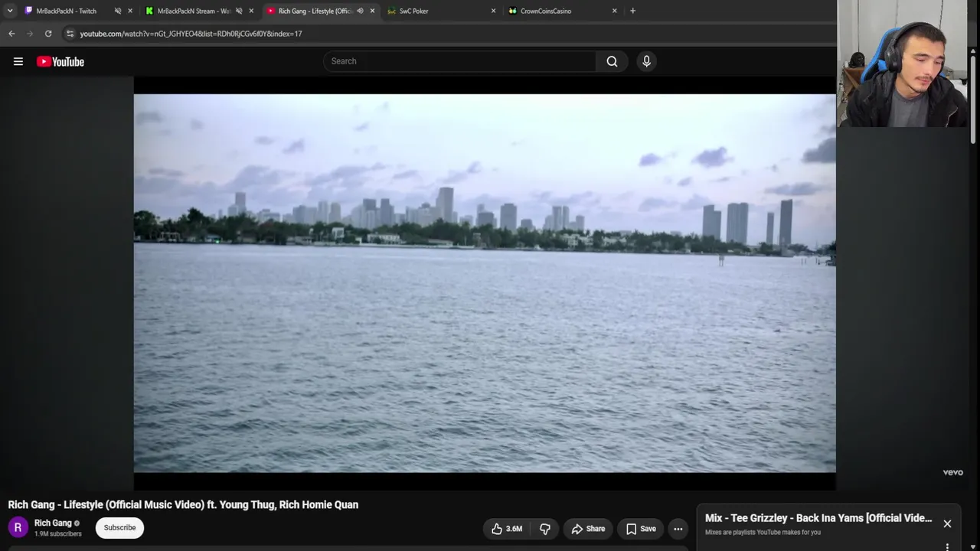
Task: Close the CrownCoinsCasino tab
Action: click(x=614, y=11)
